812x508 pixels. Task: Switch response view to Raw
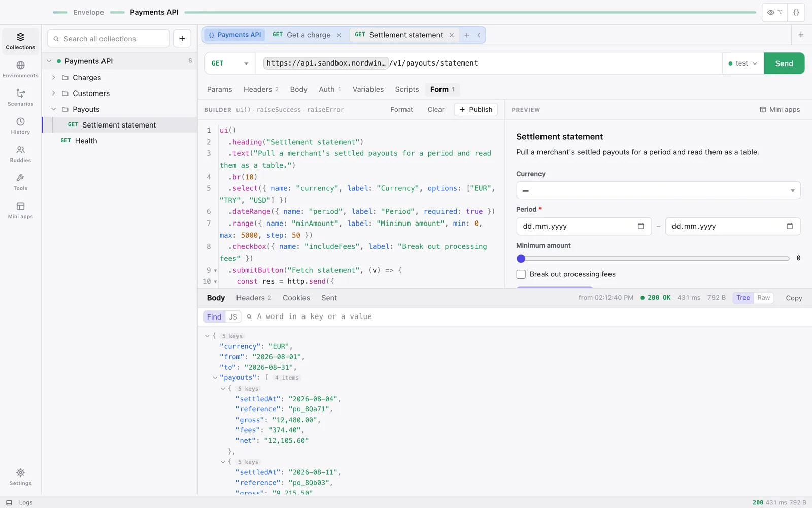pos(763,298)
